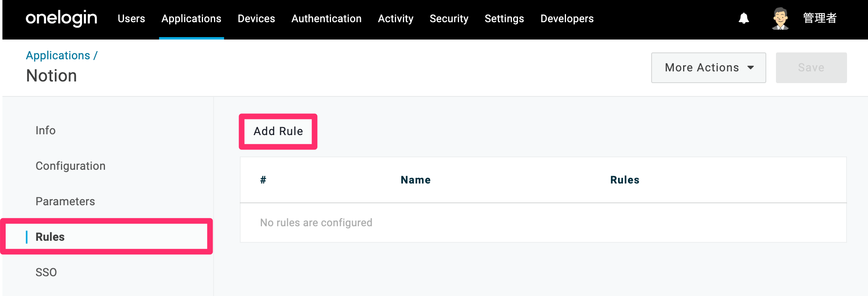Switch to the SSO tab
Screen dimensions: 868x296
46,272
